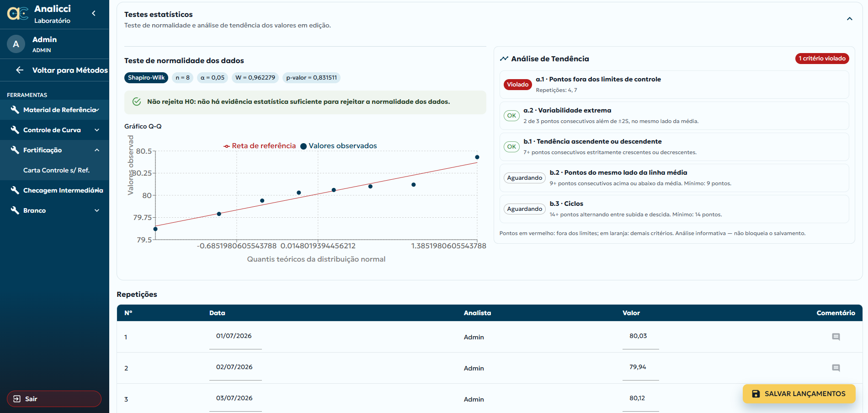Viewport: 868px width, 413px height.
Task: Click the Sair logout button
Action: (54, 399)
